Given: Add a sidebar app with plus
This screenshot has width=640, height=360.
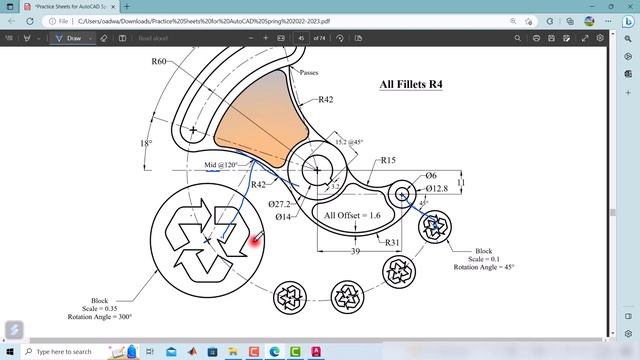Looking at the screenshot, I should pyautogui.click(x=628, y=93).
